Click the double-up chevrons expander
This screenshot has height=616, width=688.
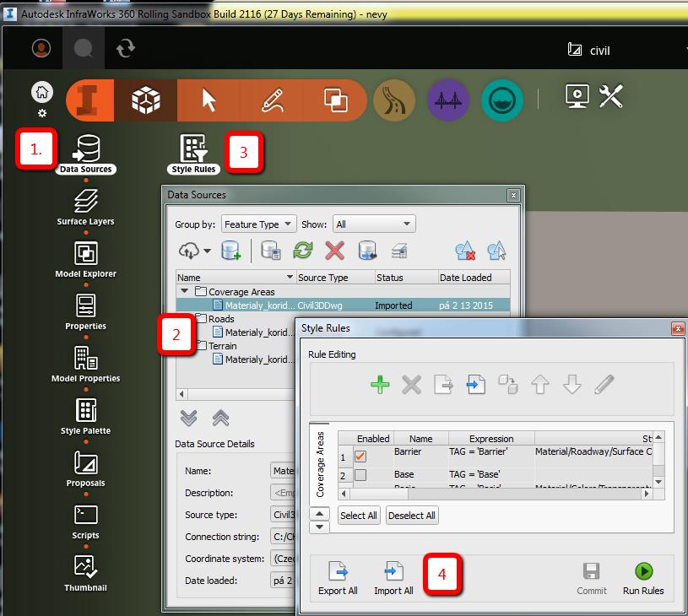click(220, 419)
